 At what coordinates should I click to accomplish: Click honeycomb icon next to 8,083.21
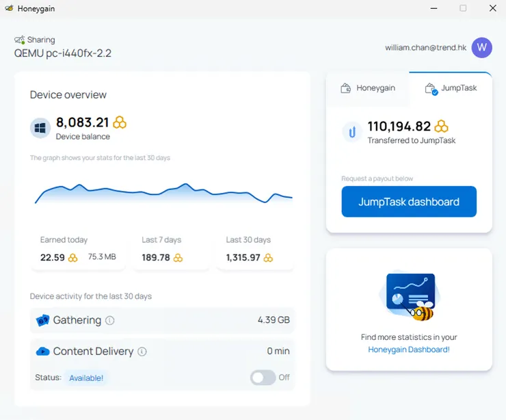point(120,122)
